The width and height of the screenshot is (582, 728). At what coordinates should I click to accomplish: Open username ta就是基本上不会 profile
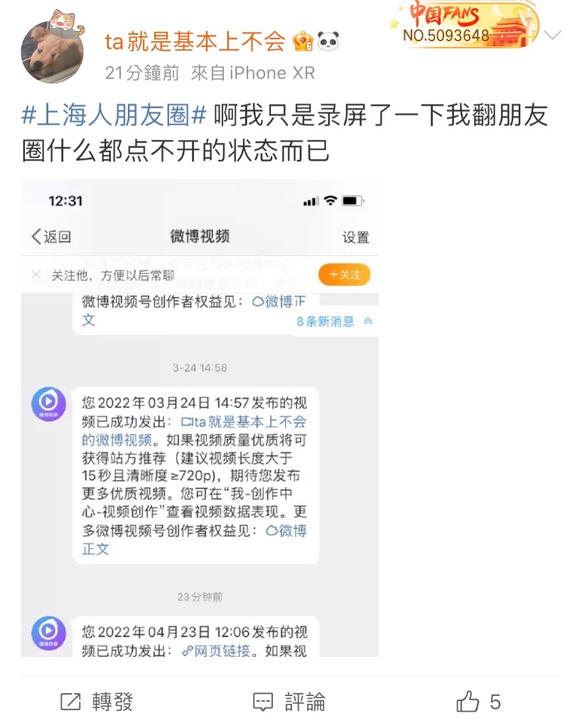pos(195,42)
